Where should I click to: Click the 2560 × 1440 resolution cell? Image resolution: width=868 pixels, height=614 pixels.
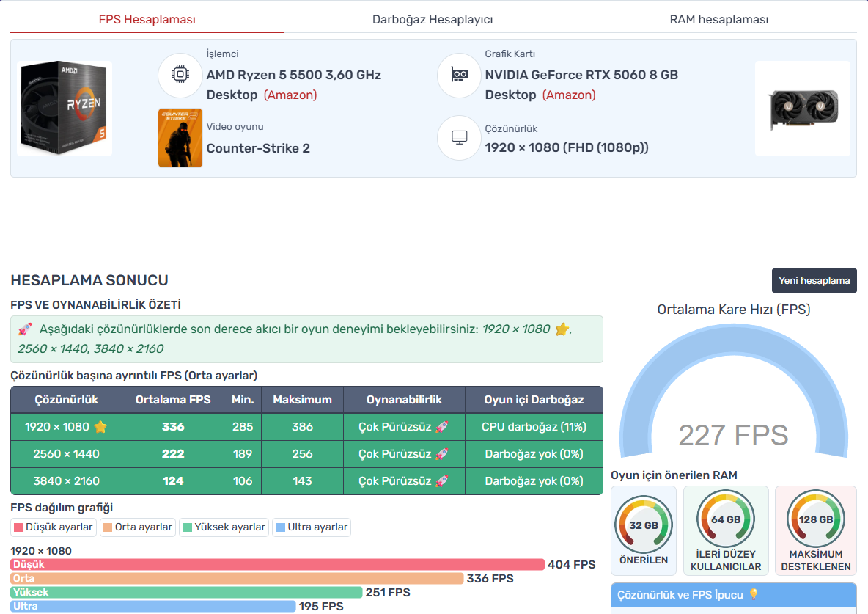[67, 454]
